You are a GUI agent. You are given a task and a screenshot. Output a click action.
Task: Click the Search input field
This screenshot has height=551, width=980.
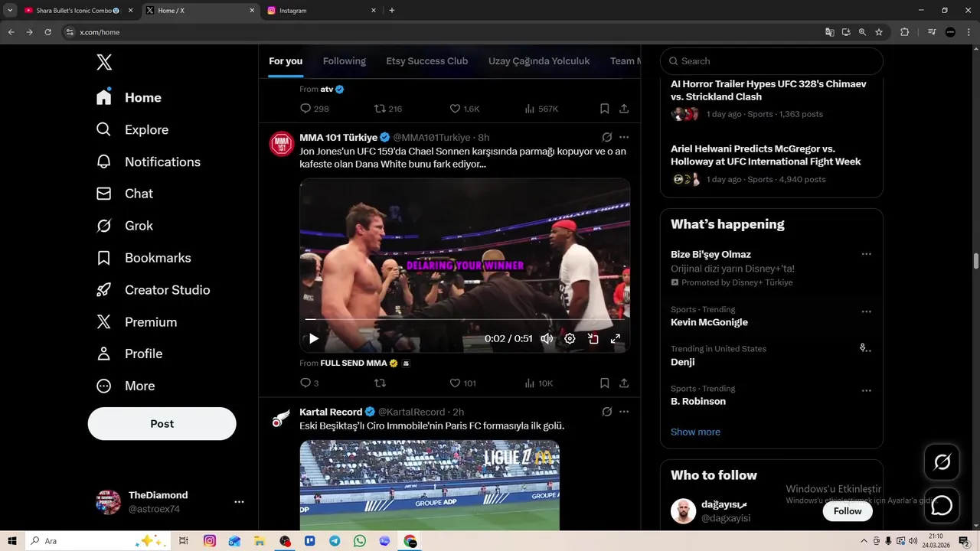[772, 61]
